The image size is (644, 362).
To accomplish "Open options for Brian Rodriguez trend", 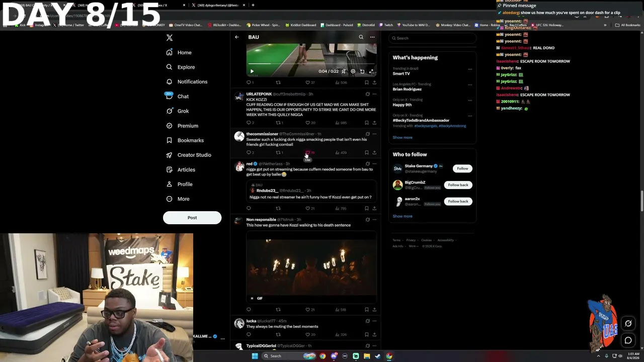I will coord(470,84).
